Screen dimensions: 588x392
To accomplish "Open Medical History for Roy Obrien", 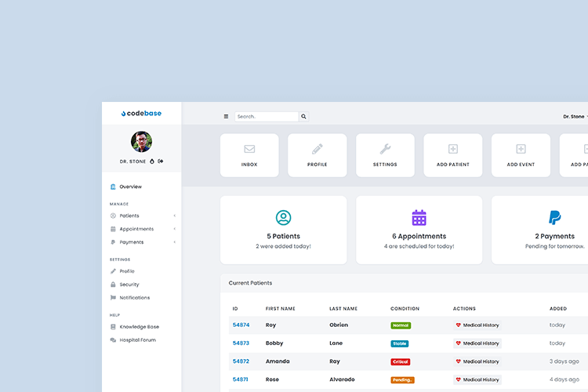I will click(477, 325).
